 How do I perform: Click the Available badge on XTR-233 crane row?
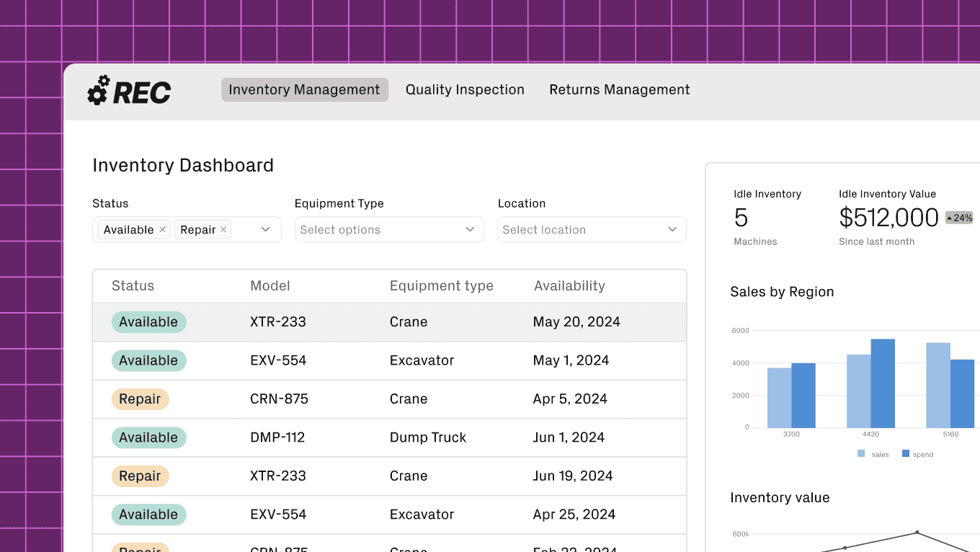click(149, 322)
